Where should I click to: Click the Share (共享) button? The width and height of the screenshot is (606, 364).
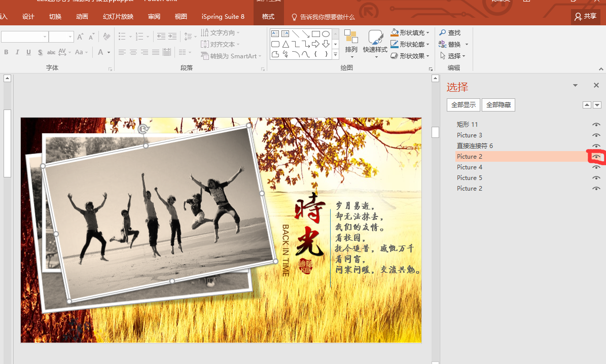586,16
